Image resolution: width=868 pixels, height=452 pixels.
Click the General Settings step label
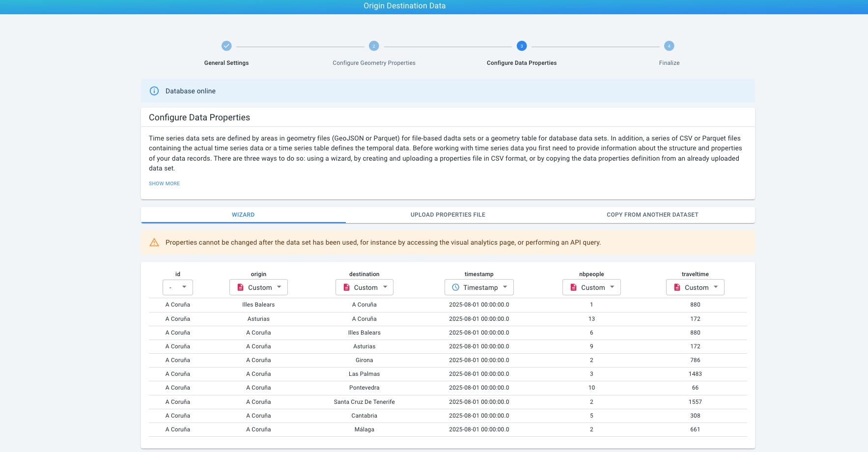pyautogui.click(x=226, y=63)
